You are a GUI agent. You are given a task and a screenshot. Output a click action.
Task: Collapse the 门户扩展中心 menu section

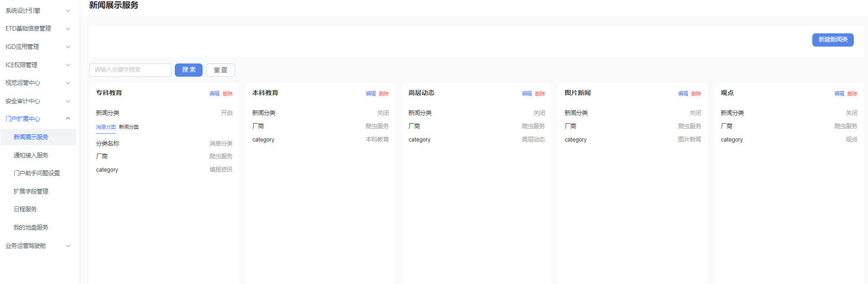coord(38,119)
